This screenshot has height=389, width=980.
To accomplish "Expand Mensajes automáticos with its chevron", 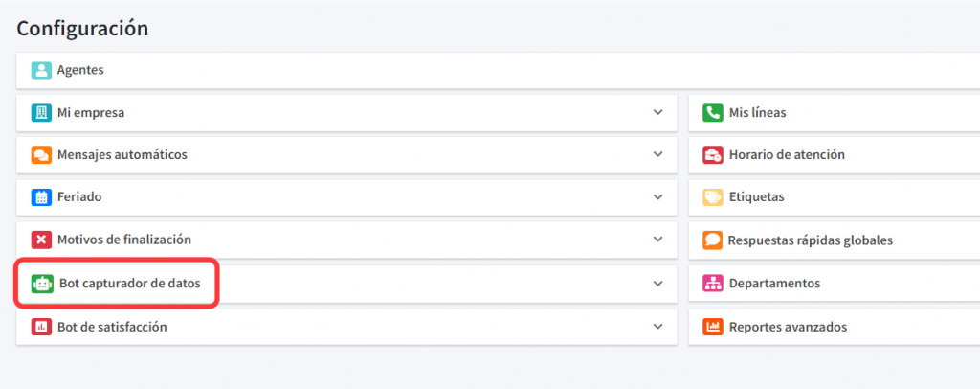I will (x=657, y=155).
